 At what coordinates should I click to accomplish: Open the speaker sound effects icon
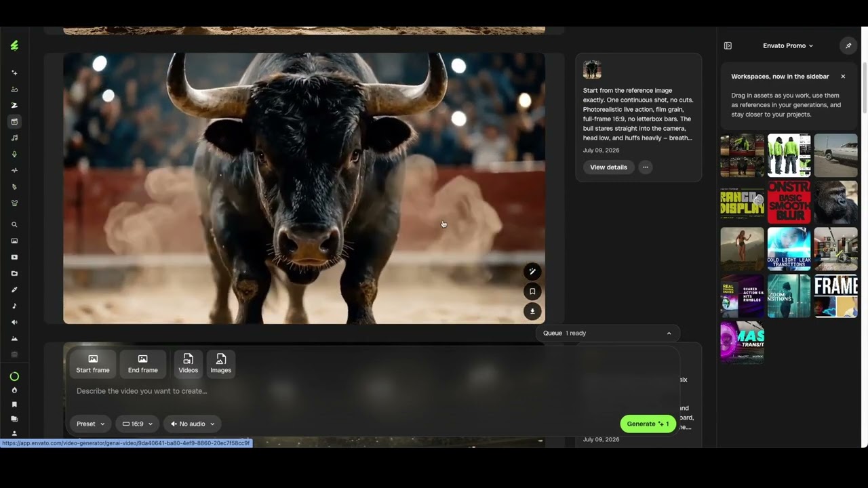tap(14, 322)
